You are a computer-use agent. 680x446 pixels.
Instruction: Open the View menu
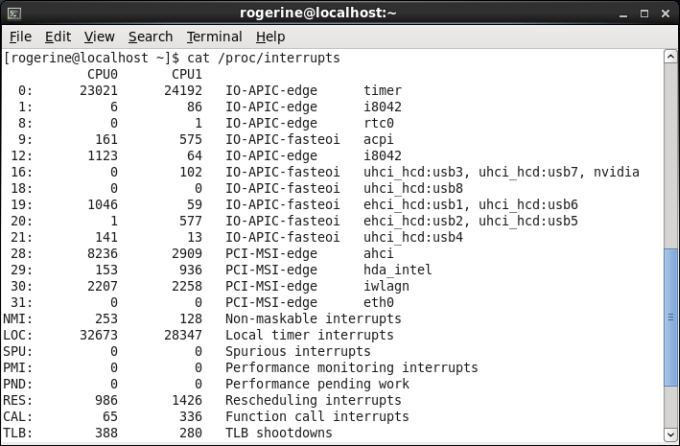99,37
